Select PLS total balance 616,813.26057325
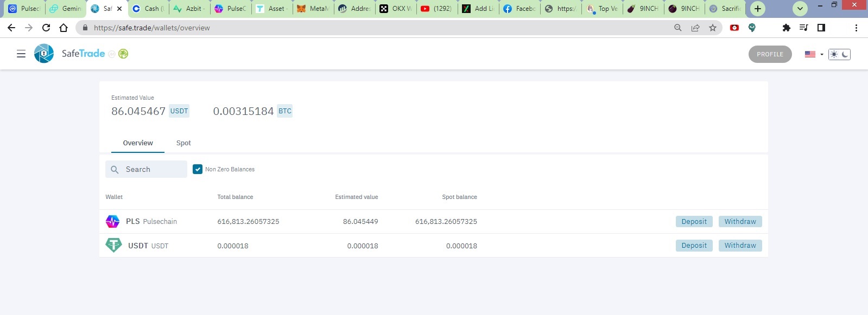Screen dimensions: 868x315 point(248,221)
